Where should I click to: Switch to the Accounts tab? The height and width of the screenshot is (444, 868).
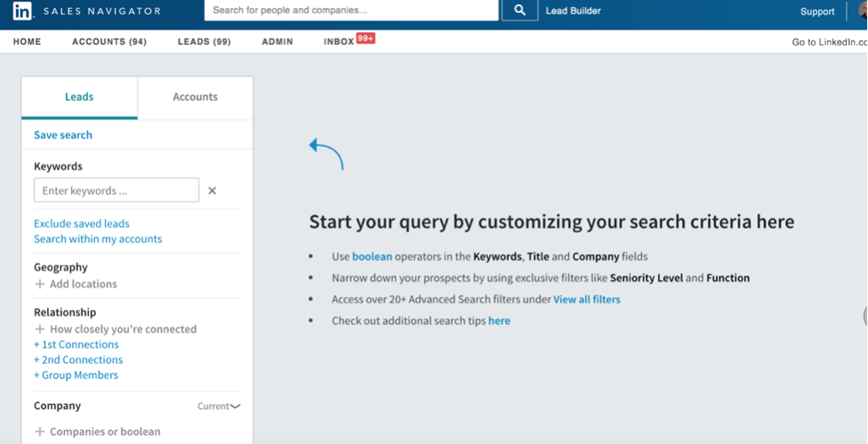(195, 97)
